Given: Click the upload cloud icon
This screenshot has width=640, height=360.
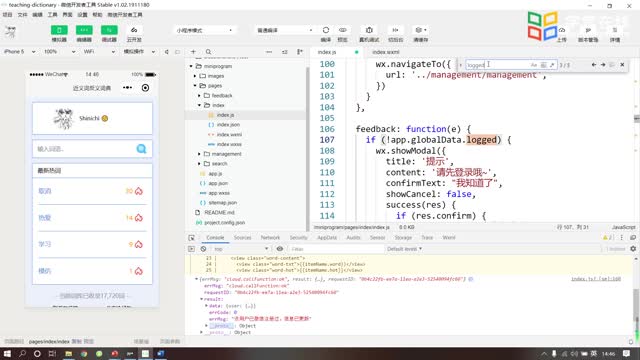Looking at the screenshot, I should click(x=562, y=30).
